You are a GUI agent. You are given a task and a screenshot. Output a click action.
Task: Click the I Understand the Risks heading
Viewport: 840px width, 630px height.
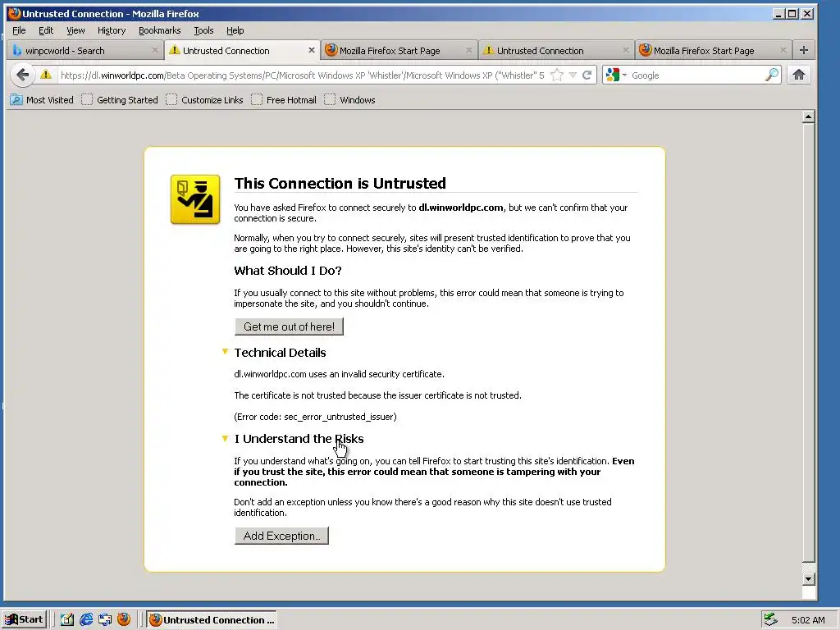(x=299, y=439)
